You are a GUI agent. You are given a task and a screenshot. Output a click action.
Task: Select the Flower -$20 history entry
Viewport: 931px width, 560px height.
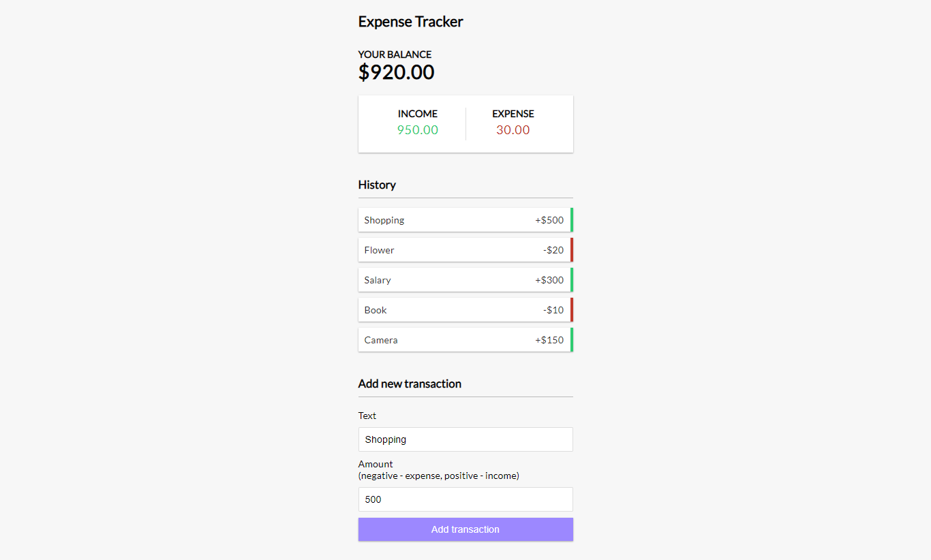click(465, 249)
